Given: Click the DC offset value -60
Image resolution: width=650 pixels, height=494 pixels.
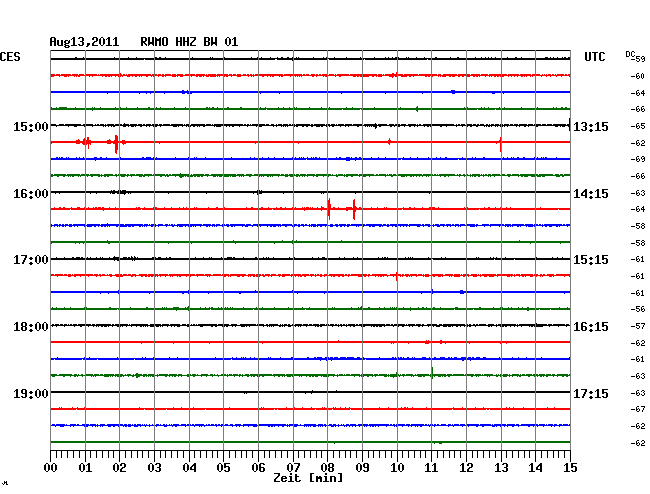Looking at the screenshot, I should pyautogui.click(x=638, y=76).
